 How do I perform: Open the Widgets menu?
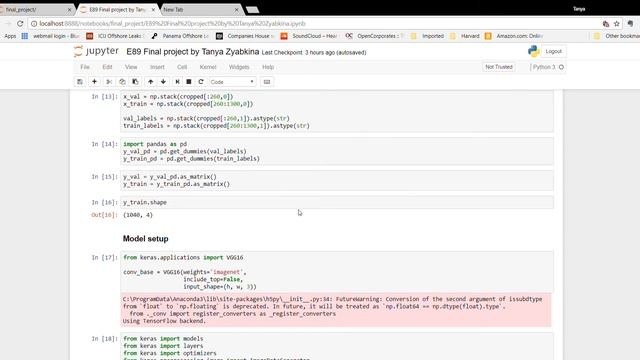[239, 67]
